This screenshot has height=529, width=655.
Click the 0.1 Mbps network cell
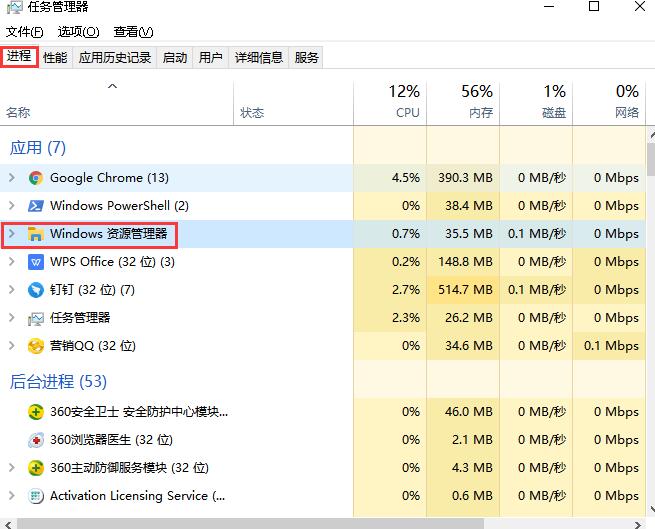[x=609, y=346]
